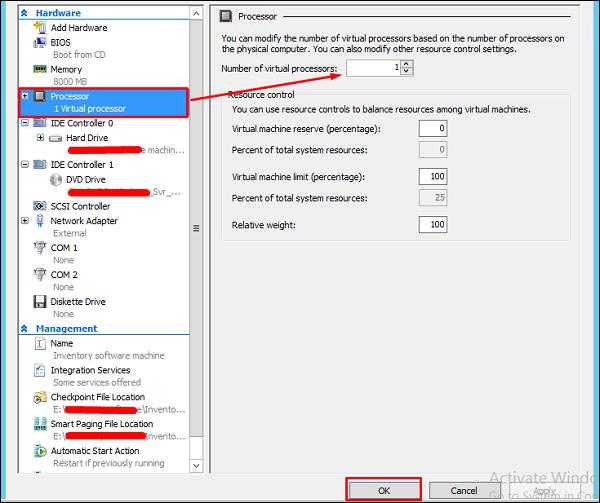The image size is (600, 503).
Task: Collapse the IDE Controller 1 node
Action: pyautogui.click(x=25, y=164)
